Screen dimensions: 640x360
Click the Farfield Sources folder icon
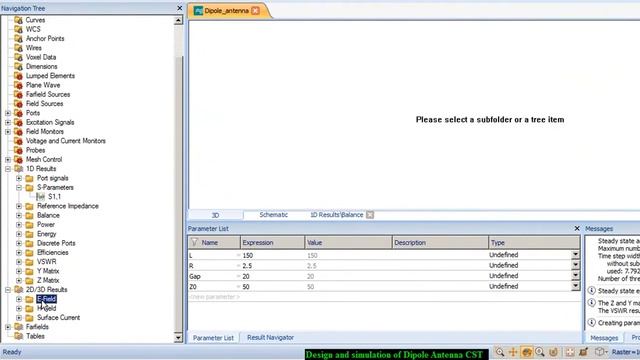click(18, 95)
